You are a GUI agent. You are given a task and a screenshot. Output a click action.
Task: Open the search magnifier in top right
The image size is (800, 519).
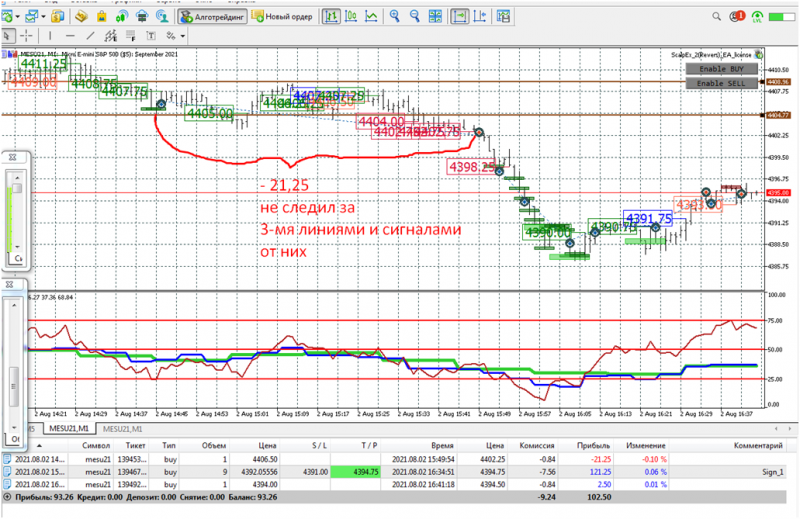tap(716, 17)
